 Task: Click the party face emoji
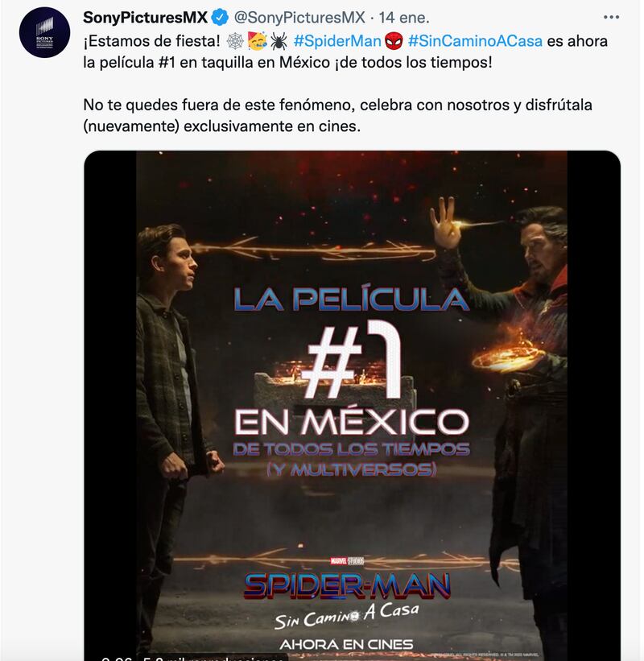tap(257, 41)
